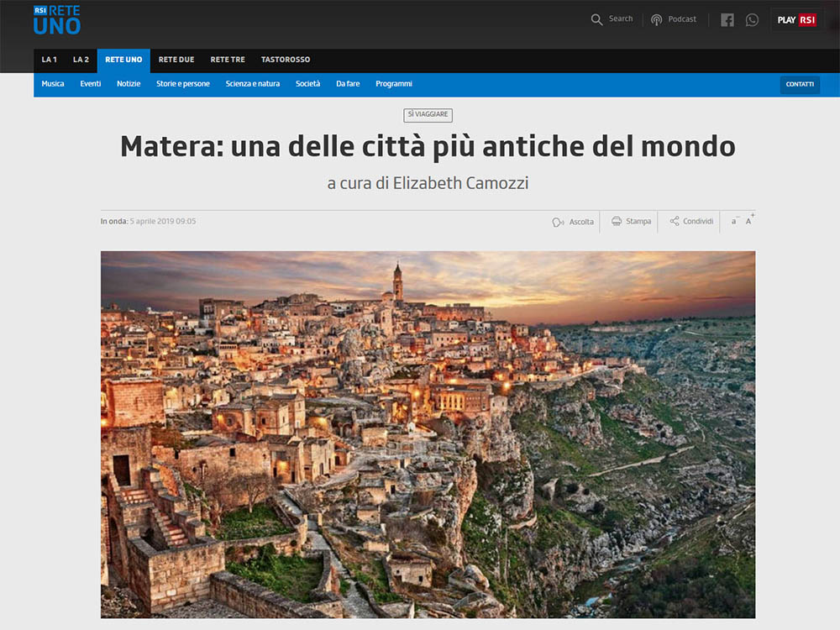Open the Musica menu item
The height and width of the screenshot is (630, 840).
pos(53,84)
